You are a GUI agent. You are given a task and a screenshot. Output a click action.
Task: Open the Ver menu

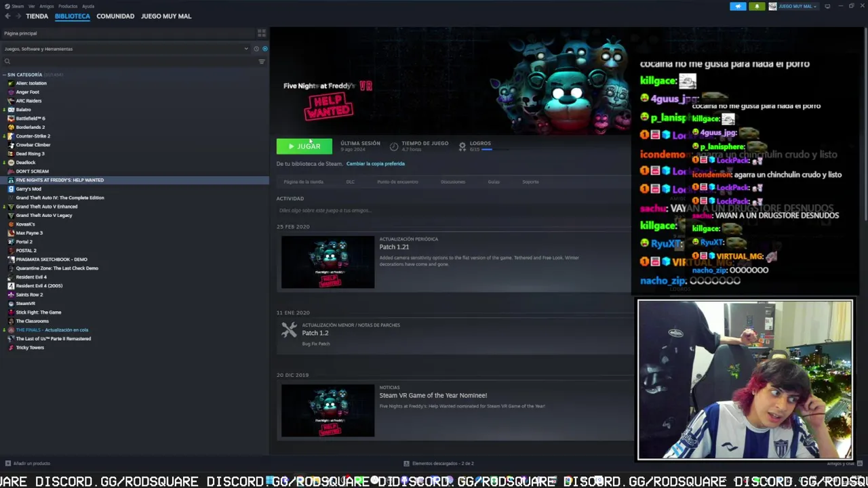(32, 6)
